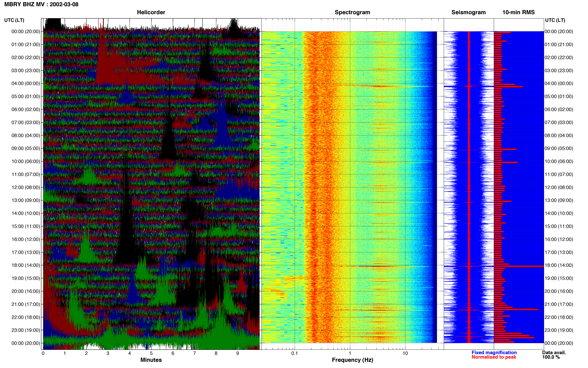Click '11:00 (07:00)' on the right time axis
Screen dimensions: 588x368
pos(559,175)
